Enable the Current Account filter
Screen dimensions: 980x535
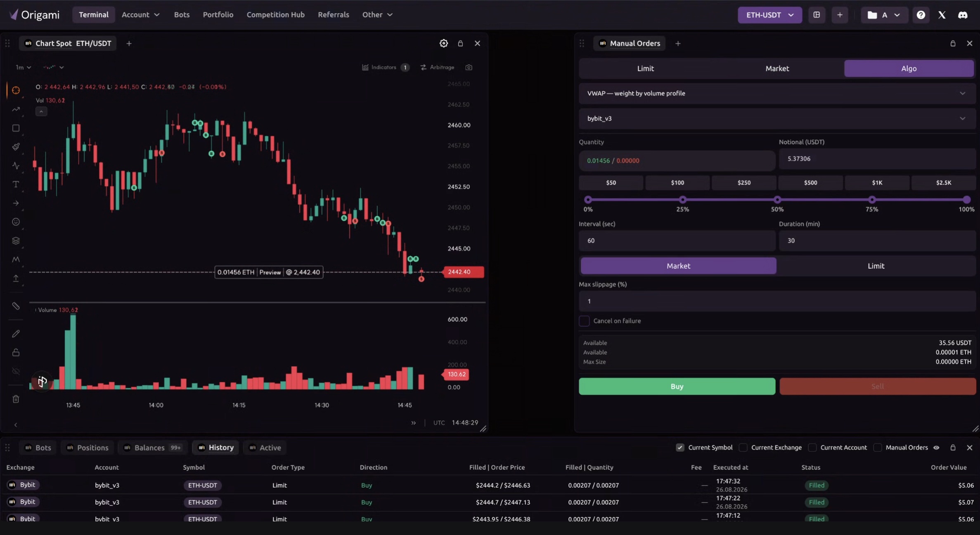(x=812, y=447)
